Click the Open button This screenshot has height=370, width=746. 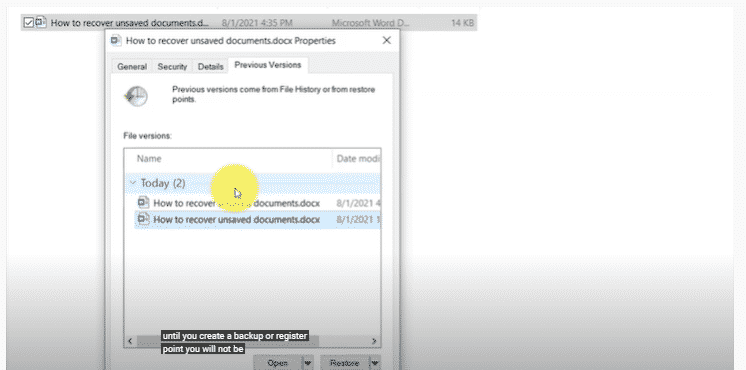click(278, 363)
